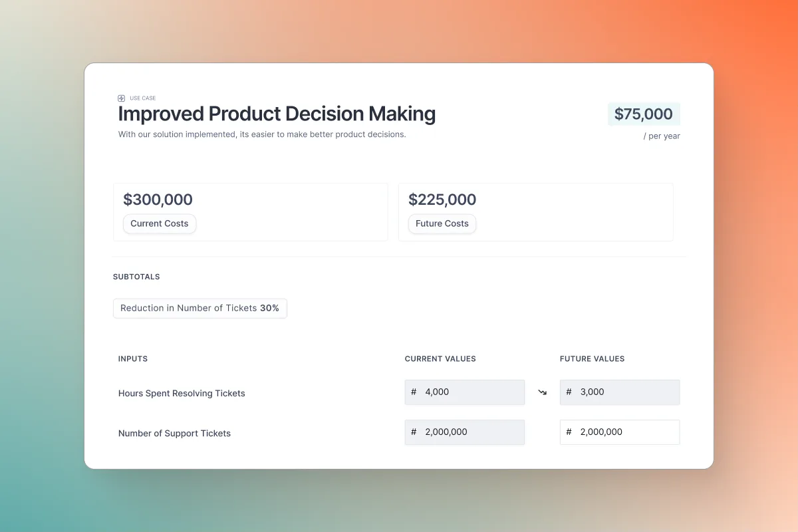The width and height of the screenshot is (798, 532).
Task: Expand the Current Costs card details
Action: click(x=251, y=211)
